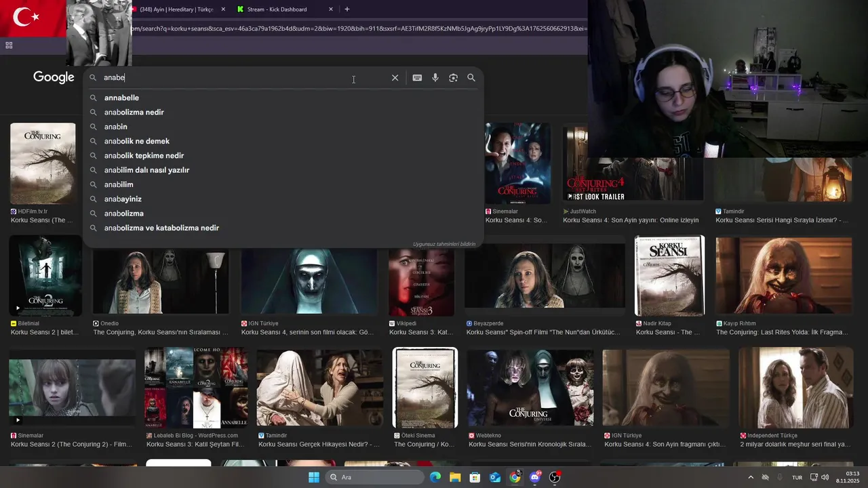Image resolution: width=868 pixels, height=488 pixels.
Task: Open 'Korku Seansı 2 (The Conjuring 2)' Sinemalar link
Action: (72, 445)
